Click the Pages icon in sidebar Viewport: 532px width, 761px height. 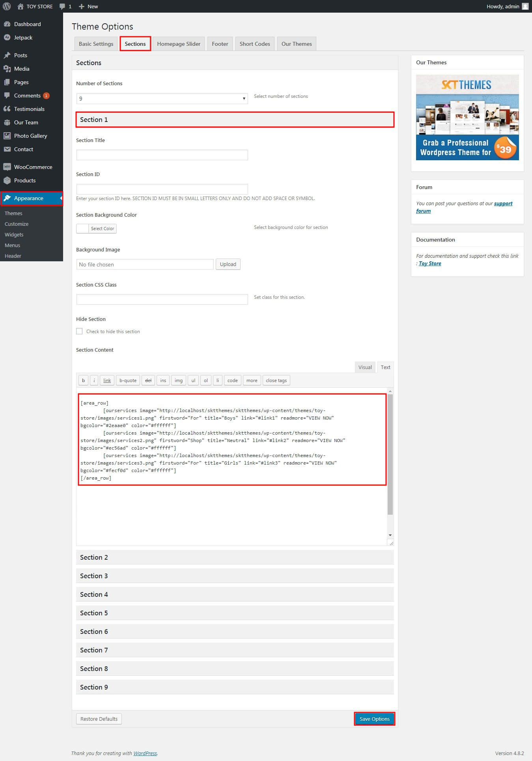pyautogui.click(x=7, y=82)
